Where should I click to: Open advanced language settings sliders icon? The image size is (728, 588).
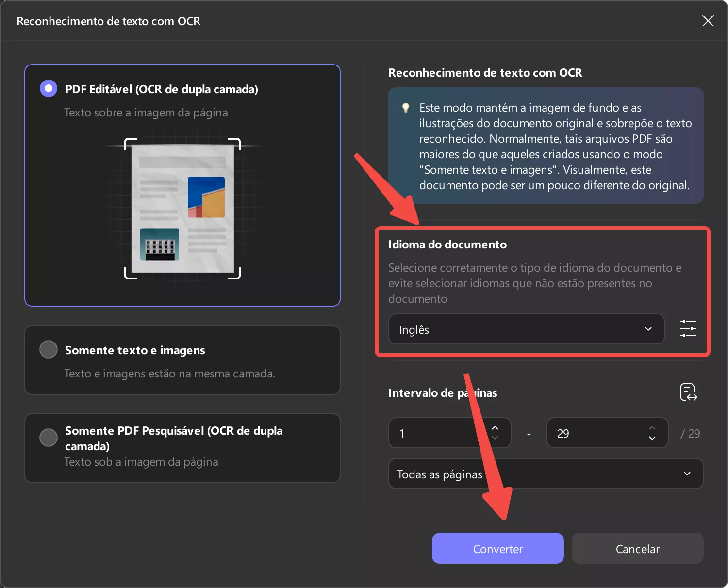point(688,328)
